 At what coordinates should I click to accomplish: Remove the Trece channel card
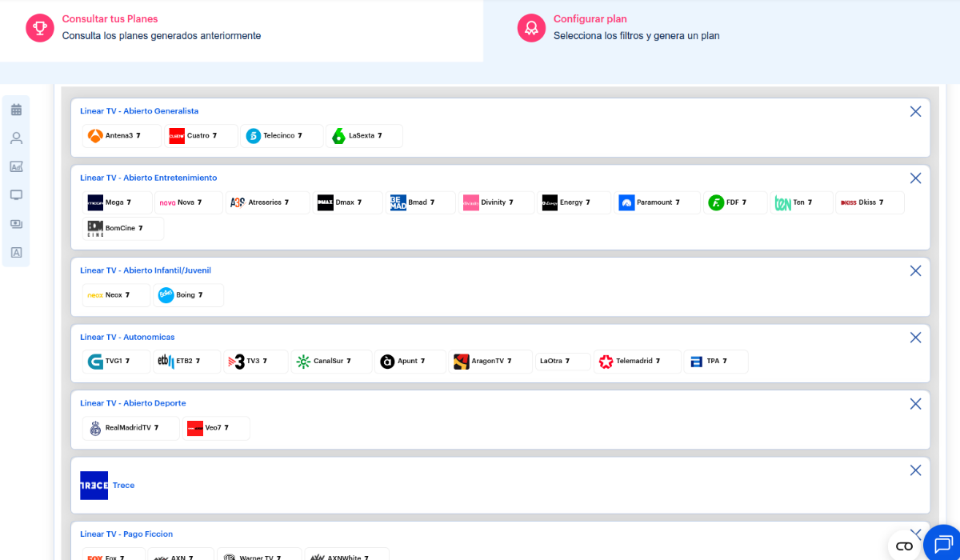916,470
